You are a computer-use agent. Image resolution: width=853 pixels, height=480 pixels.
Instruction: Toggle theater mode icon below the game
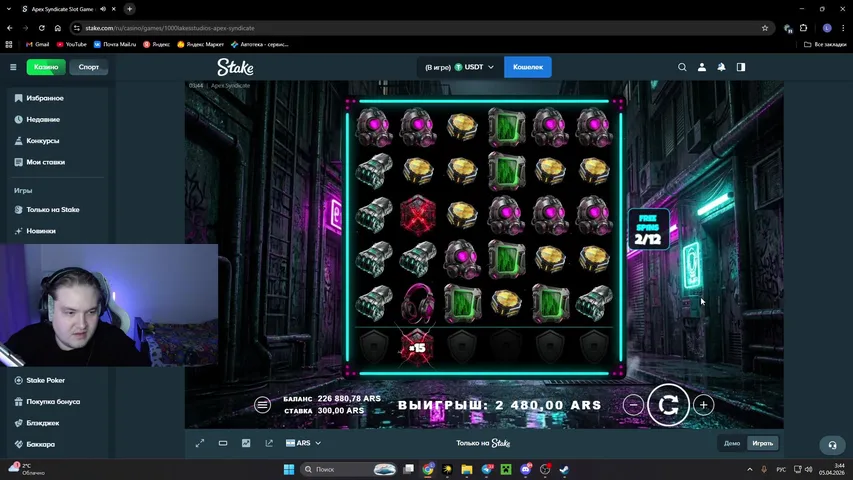(223, 443)
